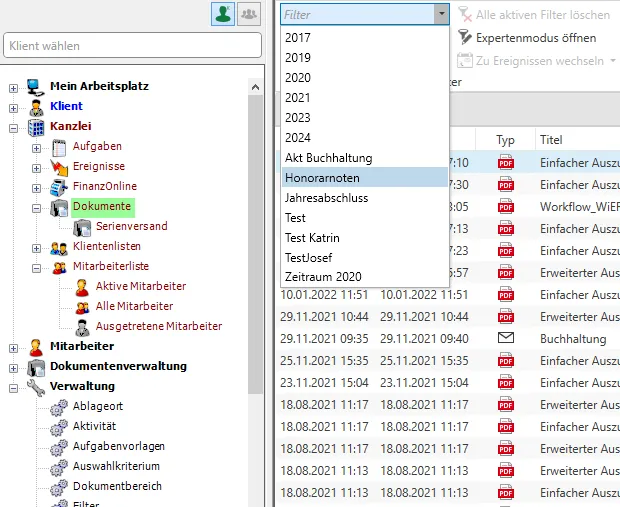Open the Dokumente tree item
The height and width of the screenshot is (507, 620).
pos(102,207)
